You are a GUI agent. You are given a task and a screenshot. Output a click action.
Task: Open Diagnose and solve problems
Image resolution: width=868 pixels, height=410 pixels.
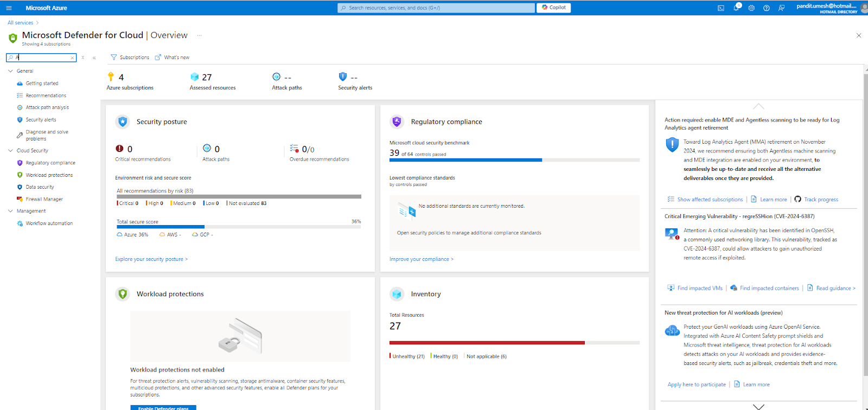pyautogui.click(x=47, y=136)
